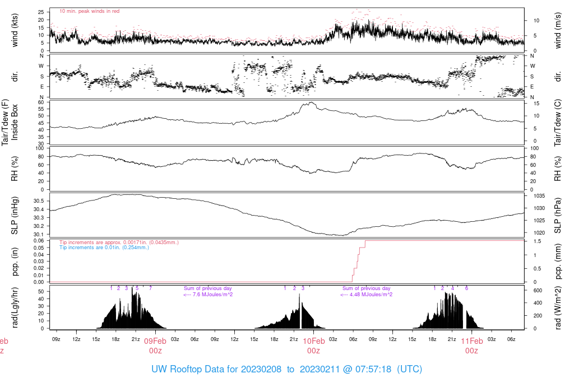Click the 'rad(Lgly/hr)' axis label
574x392 pixels.
click(x=15, y=307)
